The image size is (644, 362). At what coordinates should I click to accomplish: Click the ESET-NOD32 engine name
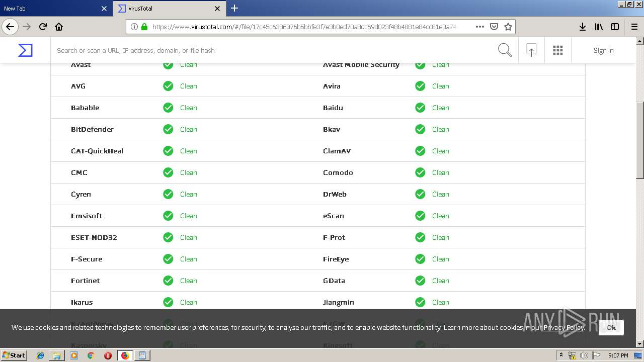(94, 237)
